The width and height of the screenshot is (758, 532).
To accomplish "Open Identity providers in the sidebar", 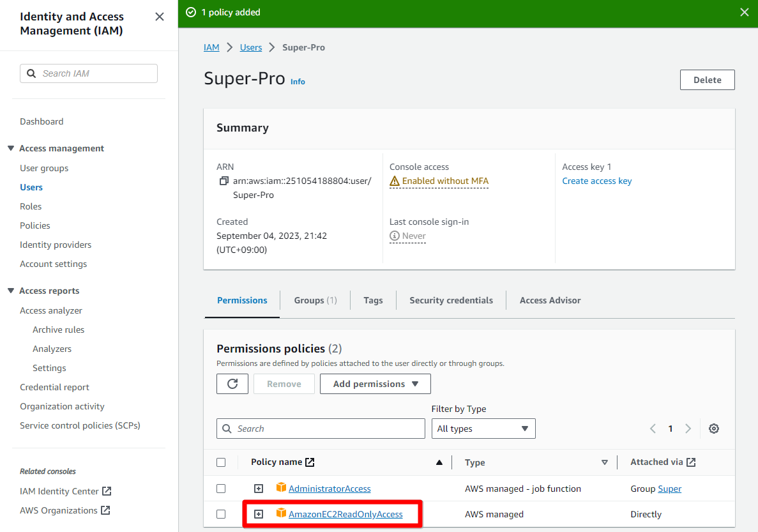I will (56, 245).
